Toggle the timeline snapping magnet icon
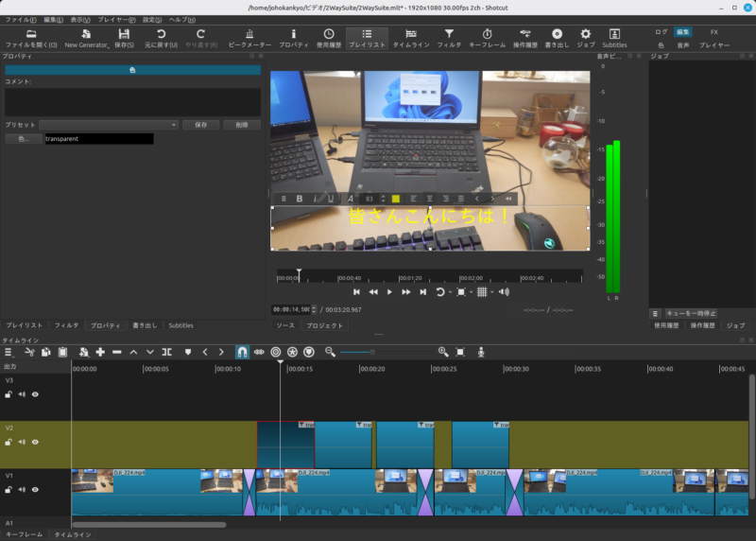Viewport: 756px width, 541px height. (241, 352)
